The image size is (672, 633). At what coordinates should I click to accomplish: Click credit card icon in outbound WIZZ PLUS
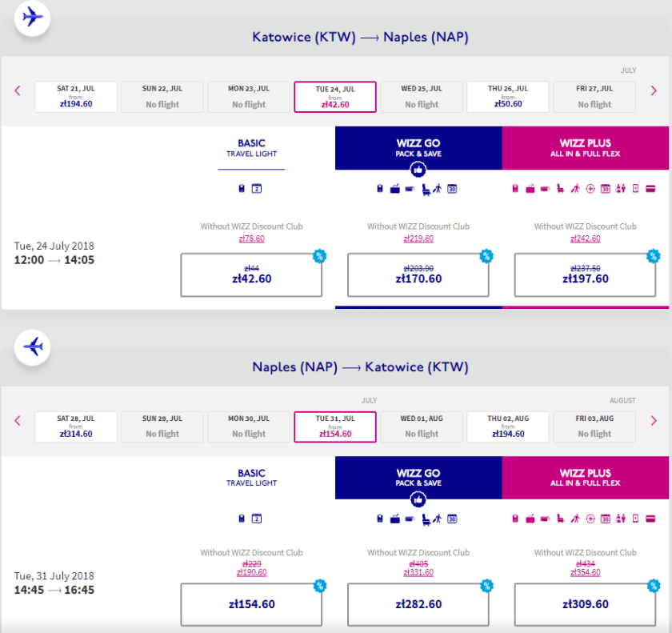(650, 189)
